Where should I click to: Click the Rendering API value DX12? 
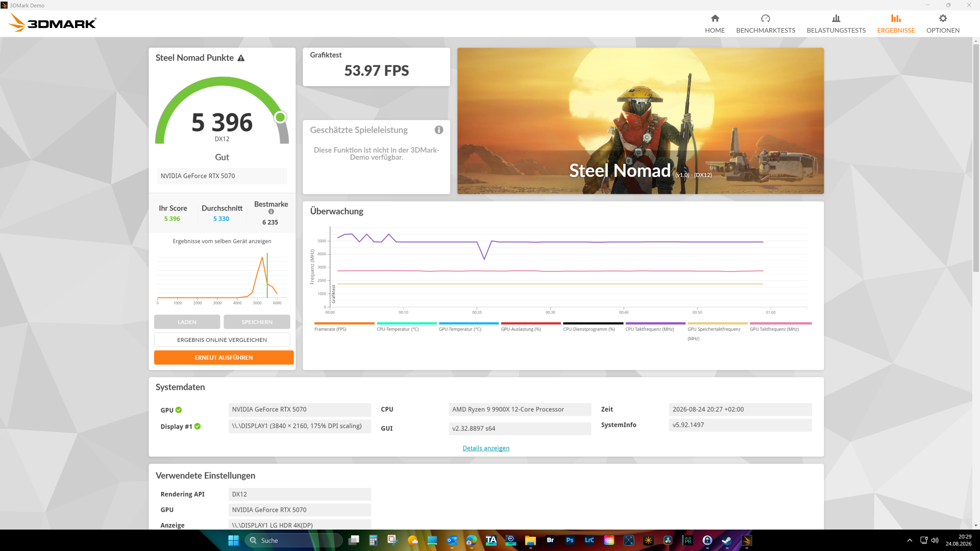pyautogui.click(x=300, y=494)
